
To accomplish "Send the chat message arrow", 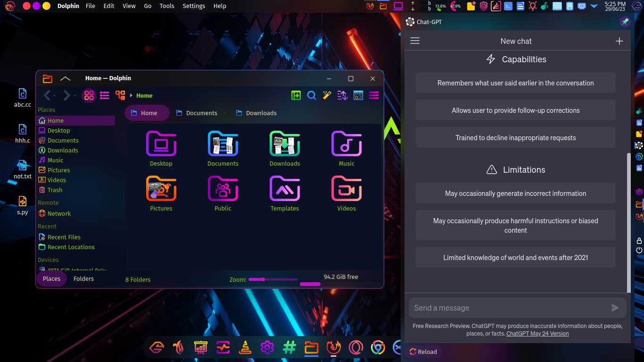I will [x=615, y=308].
